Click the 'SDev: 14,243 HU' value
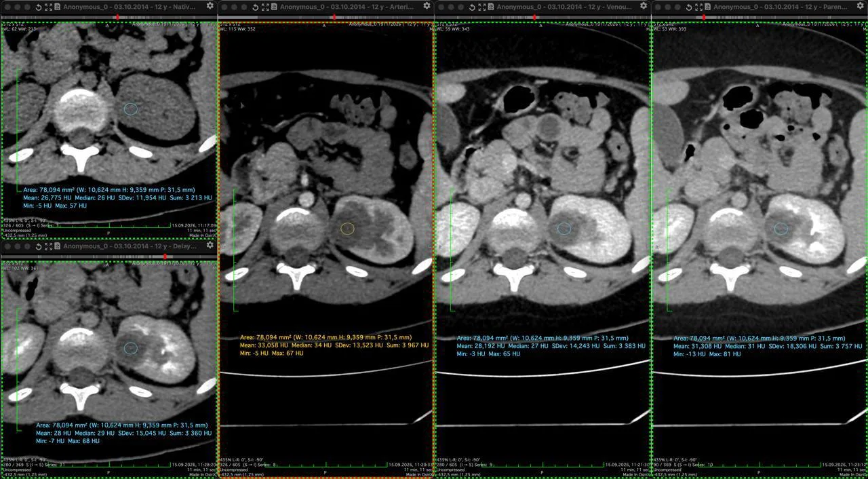The image size is (868, 479). pyautogui.click(x=576, y=346)
